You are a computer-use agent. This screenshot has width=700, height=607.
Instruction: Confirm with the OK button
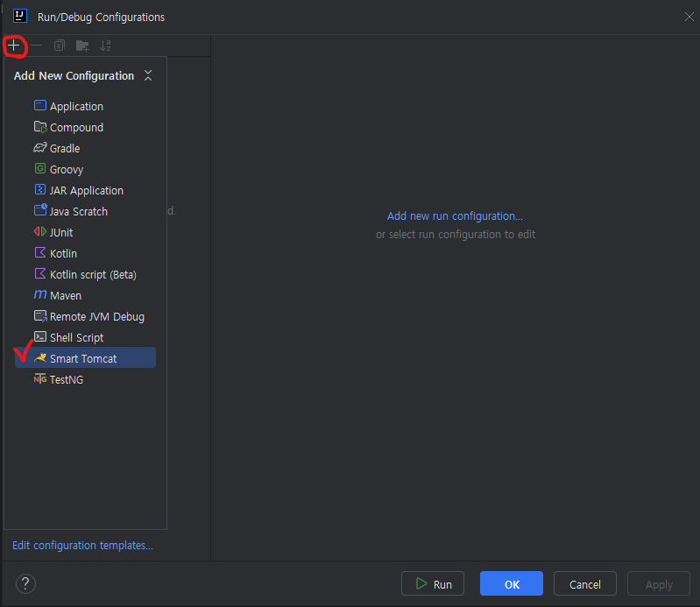click(x=512, y=584)
